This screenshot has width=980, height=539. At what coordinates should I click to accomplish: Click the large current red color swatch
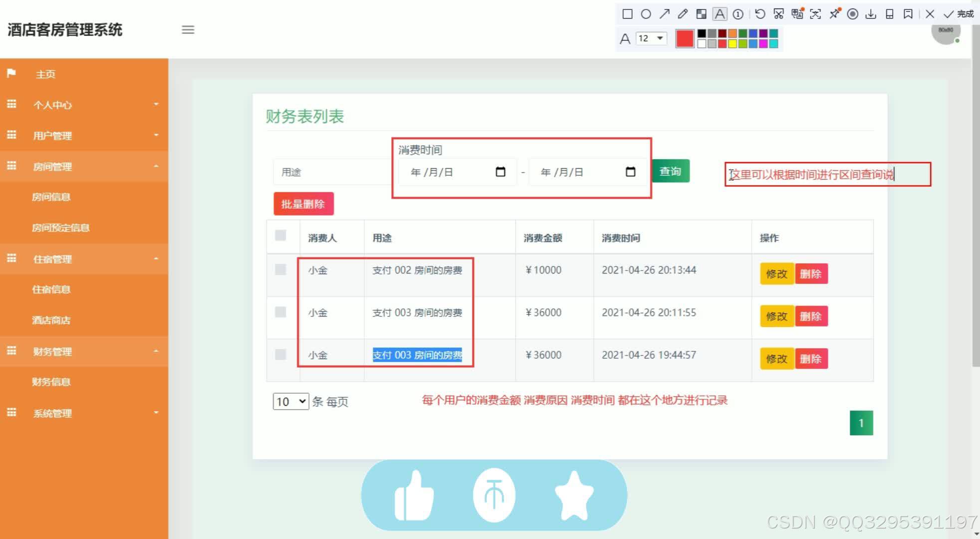pyautogui.click(x=685, y=38)
